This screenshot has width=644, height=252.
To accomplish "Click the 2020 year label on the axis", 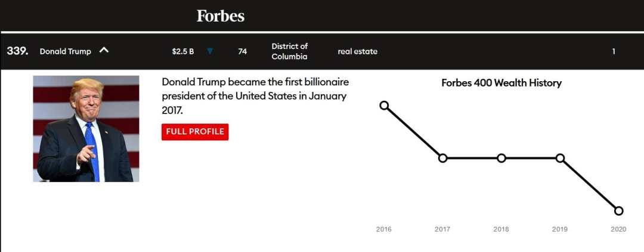I will (618, 229).
